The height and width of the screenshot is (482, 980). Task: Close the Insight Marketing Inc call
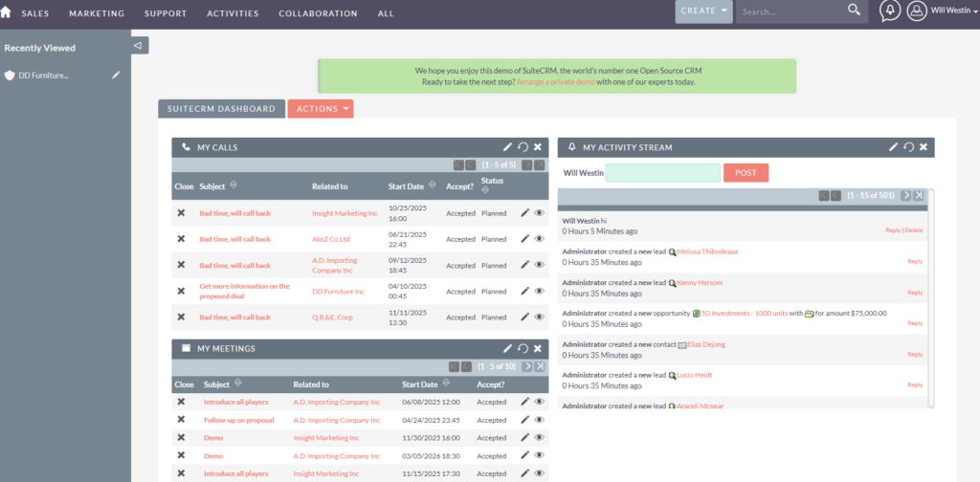[181, 213]
